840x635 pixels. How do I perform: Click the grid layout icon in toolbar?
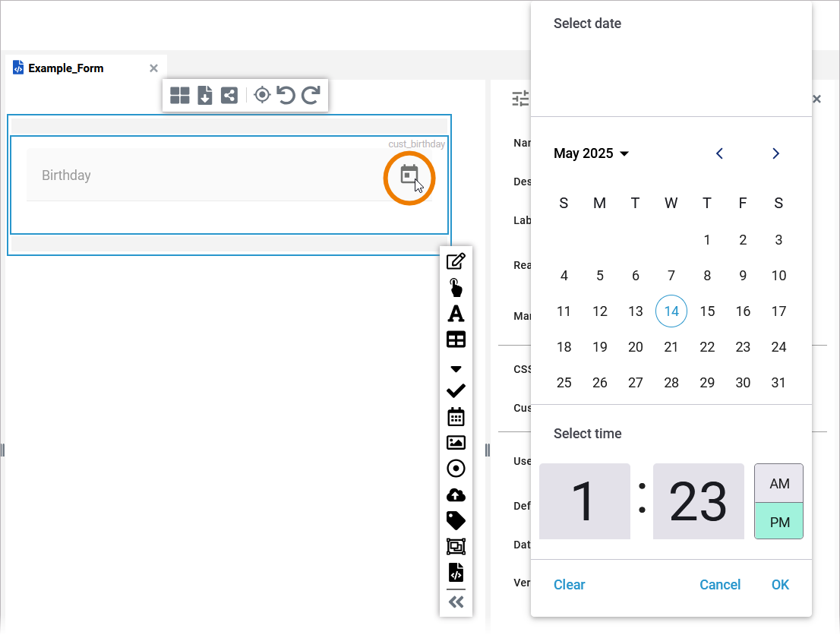tap(180, 95)
